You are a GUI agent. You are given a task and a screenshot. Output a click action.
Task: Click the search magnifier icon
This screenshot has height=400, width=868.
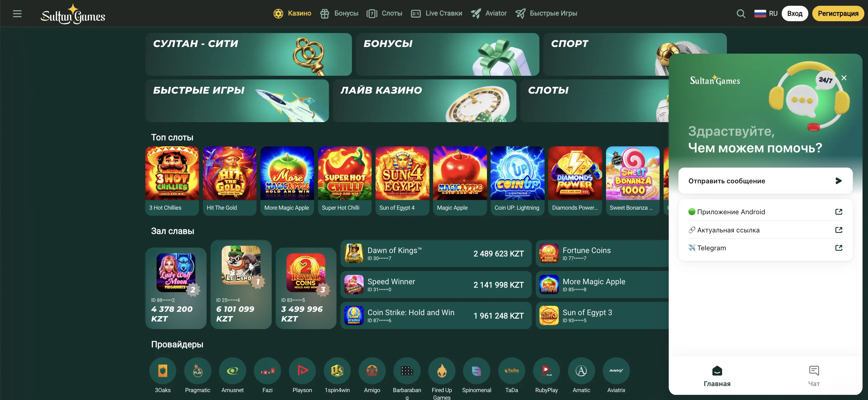[740, 14]
